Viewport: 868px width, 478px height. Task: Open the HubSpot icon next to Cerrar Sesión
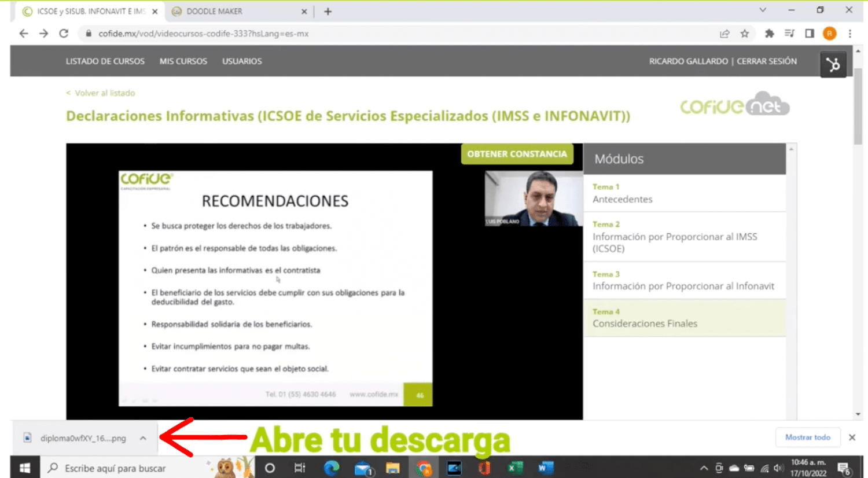[833, 64]
